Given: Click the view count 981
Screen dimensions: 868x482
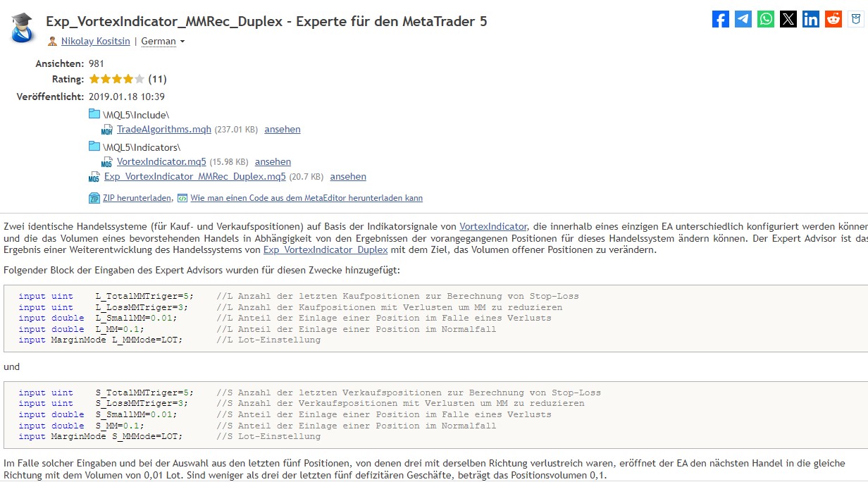Looking at the screenshot, I should pyautogui.click(x=97, y=64).
